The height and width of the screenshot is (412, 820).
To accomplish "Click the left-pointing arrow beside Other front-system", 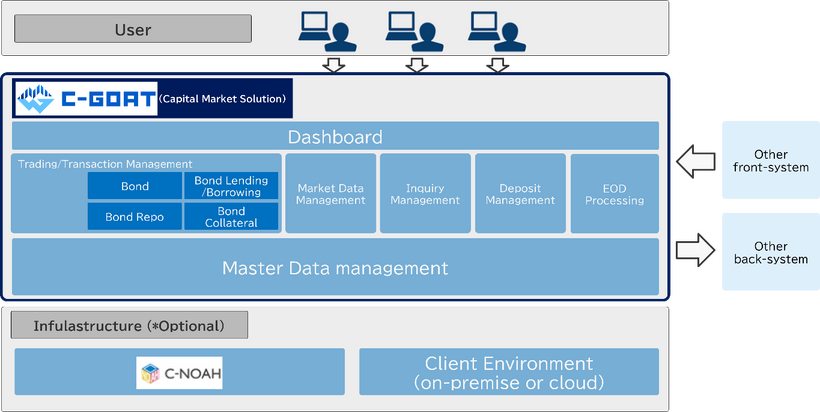I will (x=695, y=159).
